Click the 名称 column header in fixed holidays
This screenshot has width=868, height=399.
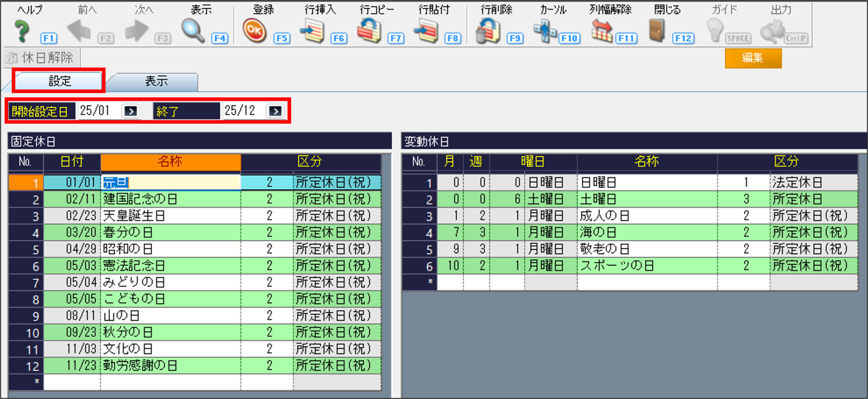170,162
